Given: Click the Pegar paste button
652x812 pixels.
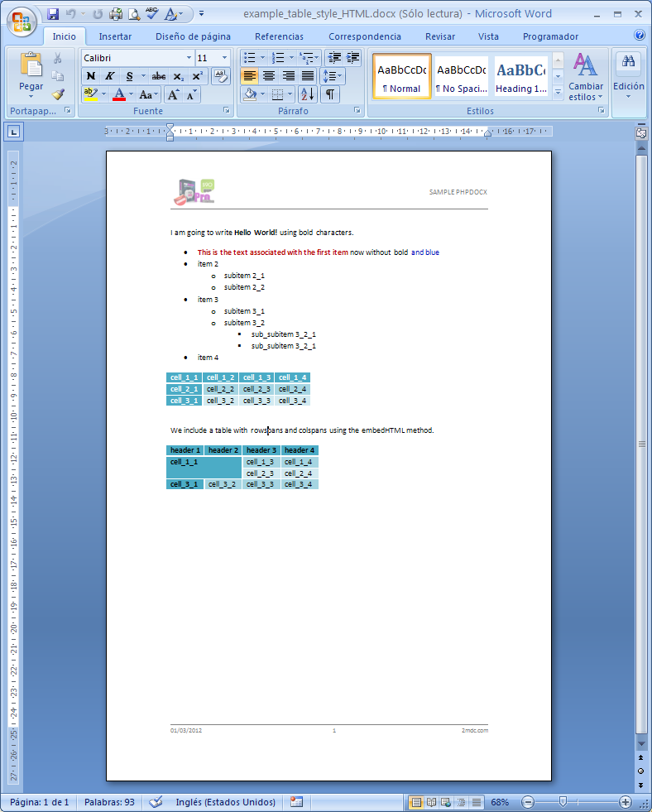Looking at the screenshot, I should click(x=31, y=76).
